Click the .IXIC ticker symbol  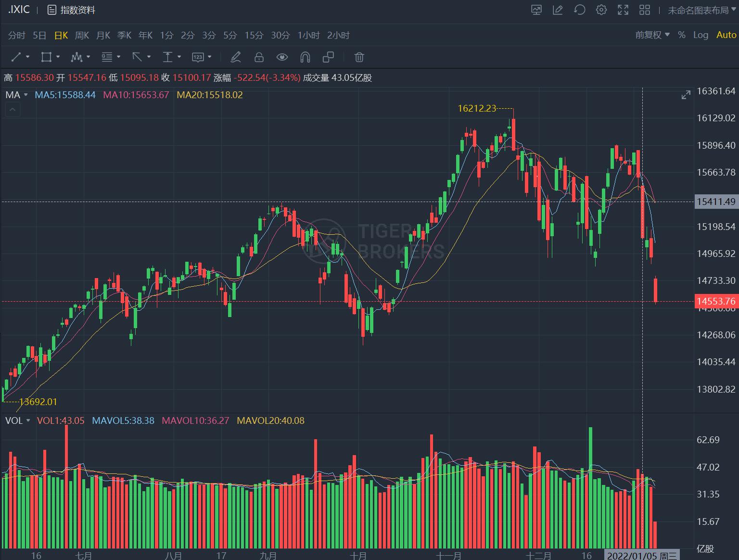coord(19,10)
